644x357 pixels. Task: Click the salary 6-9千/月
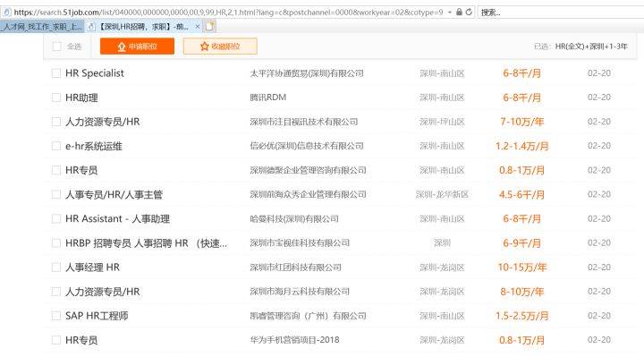point(522,243)
